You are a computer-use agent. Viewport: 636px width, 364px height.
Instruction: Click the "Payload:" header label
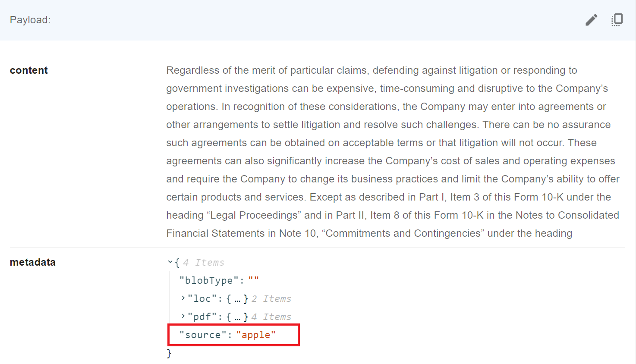(x=30, y=20)
